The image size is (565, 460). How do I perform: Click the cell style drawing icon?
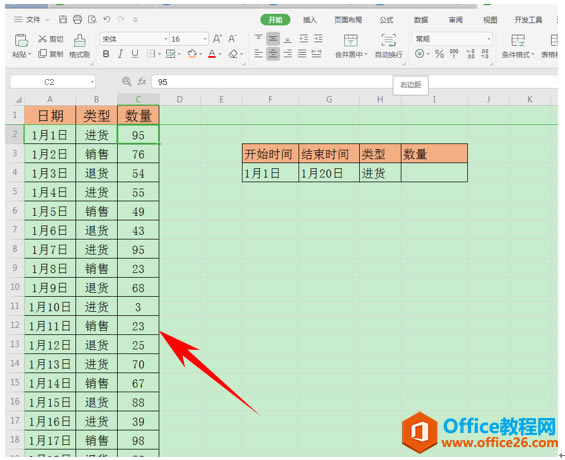click(x=170, y=54)
